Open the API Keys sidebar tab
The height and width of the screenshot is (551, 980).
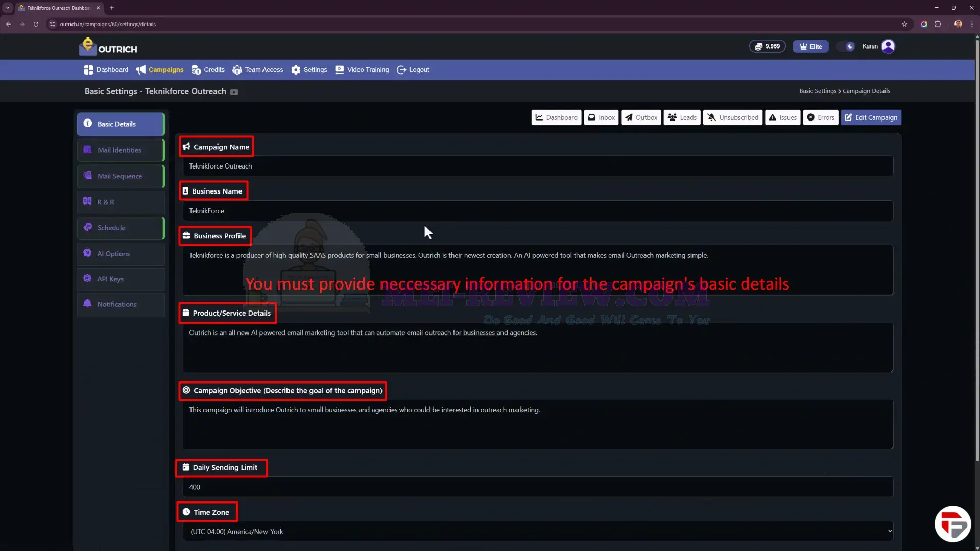click(x=121, y=279)
